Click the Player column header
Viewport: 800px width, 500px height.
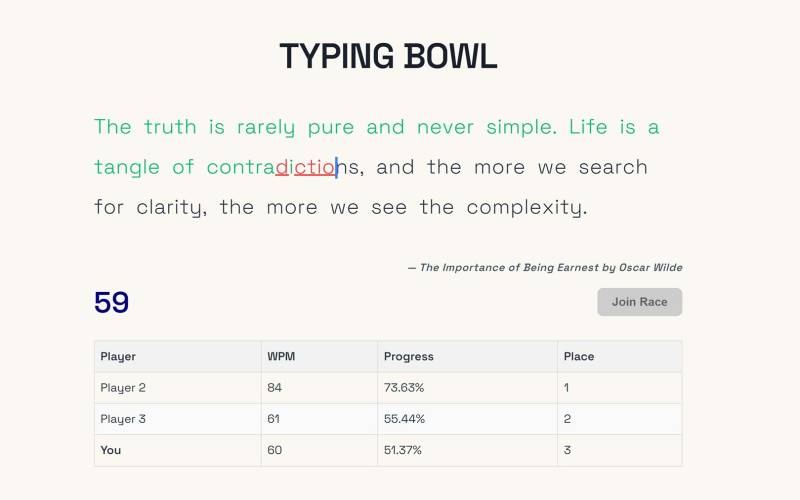coord(118,356)
